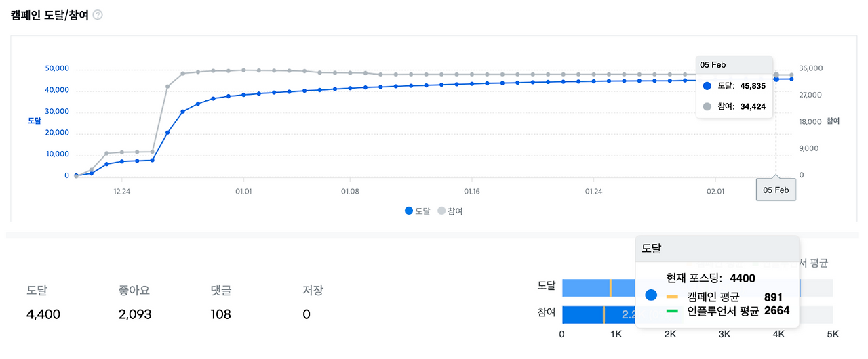Click the 저장 0 metric
Image resolution: width=868 pixels, height=359 pixels.
(313, 303)
